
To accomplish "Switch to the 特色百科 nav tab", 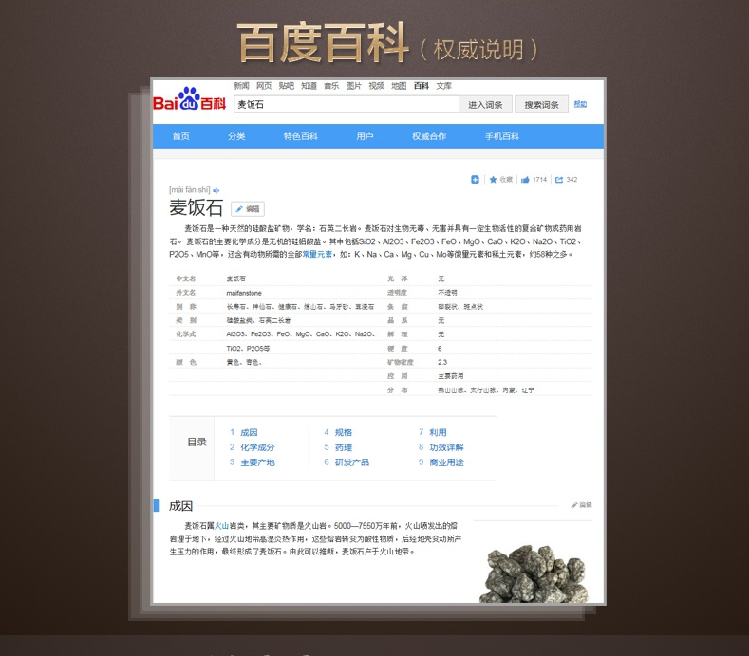I will click(x=300, y=137).
